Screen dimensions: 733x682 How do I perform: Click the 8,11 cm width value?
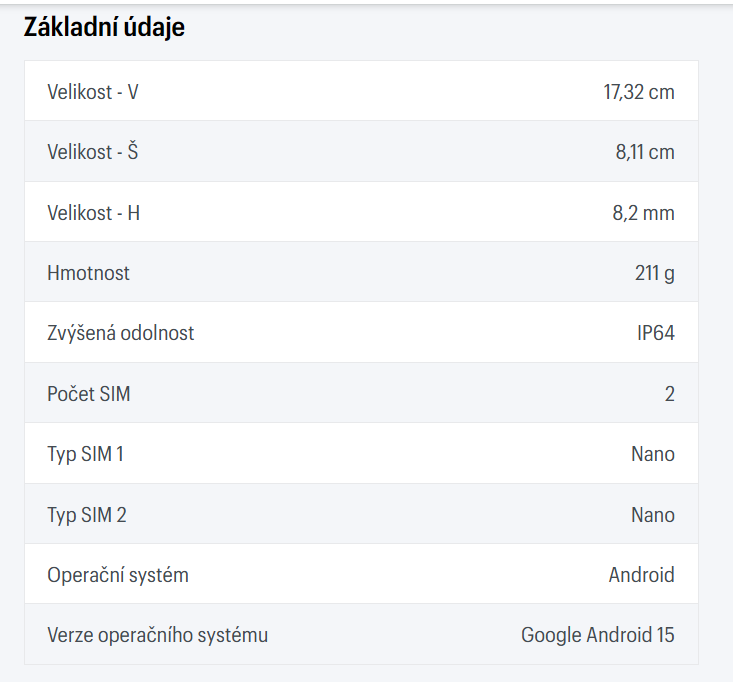tap(644, 152)
